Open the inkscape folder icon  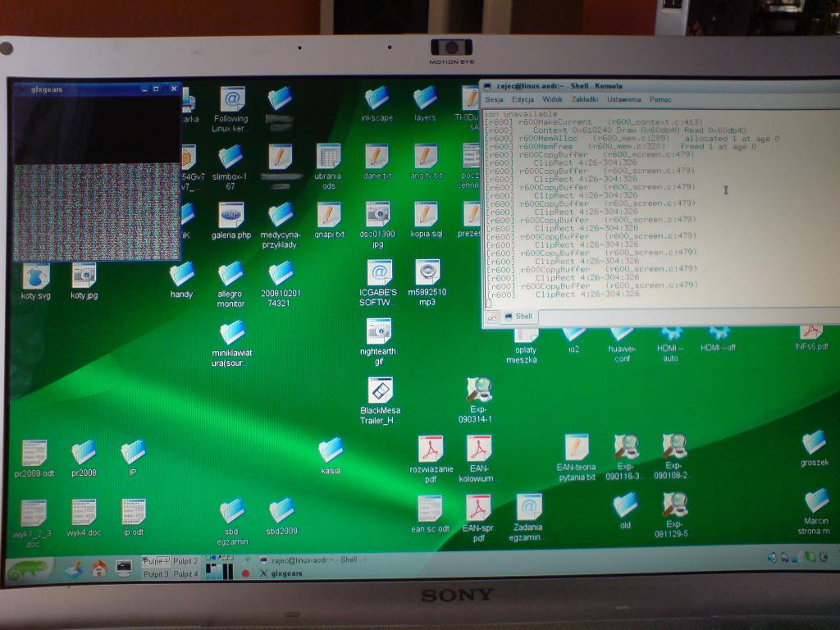(377, 99)
